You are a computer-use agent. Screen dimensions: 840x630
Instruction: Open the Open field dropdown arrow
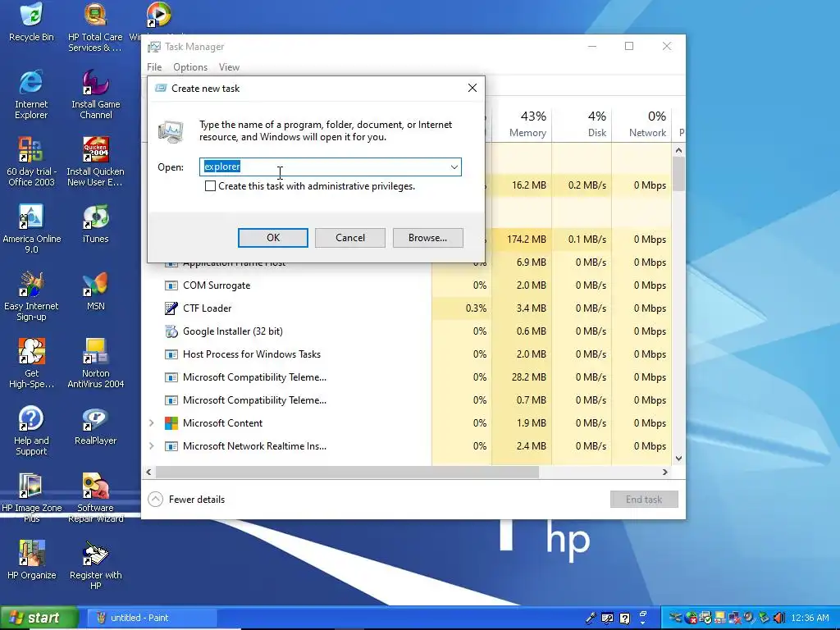(454, 167)
